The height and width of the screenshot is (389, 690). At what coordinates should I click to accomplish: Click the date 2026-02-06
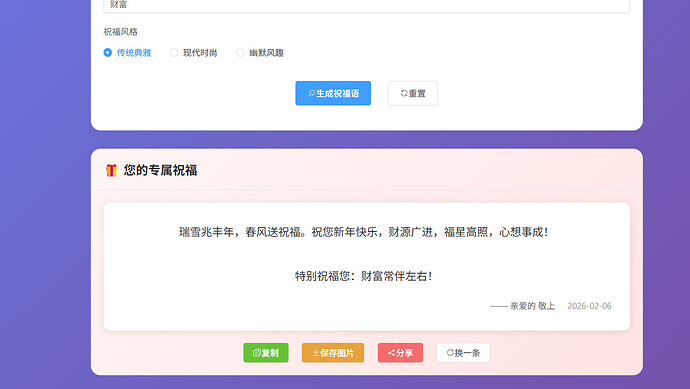click(589, 306)
